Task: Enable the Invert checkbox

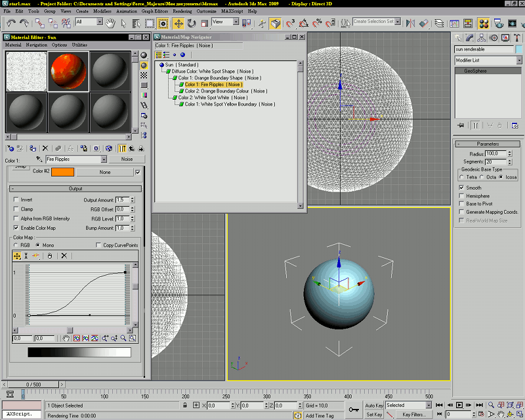Action: click(16, 199)
